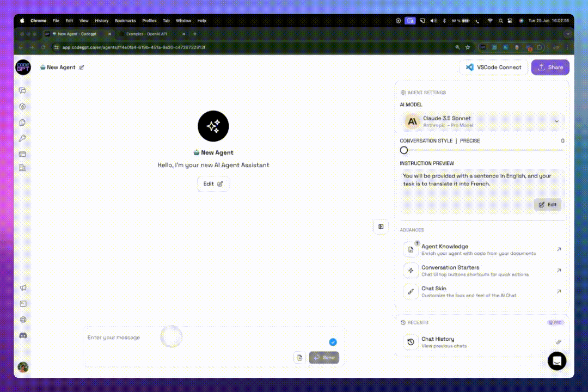Click the PRO badge in Recents

point(555,323)
